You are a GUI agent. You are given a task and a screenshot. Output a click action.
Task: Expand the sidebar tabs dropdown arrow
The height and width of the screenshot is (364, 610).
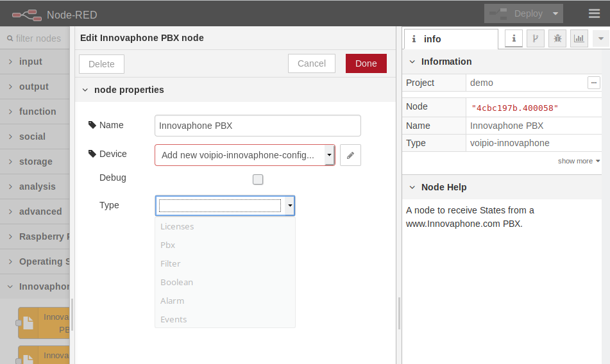coord(601,38)
